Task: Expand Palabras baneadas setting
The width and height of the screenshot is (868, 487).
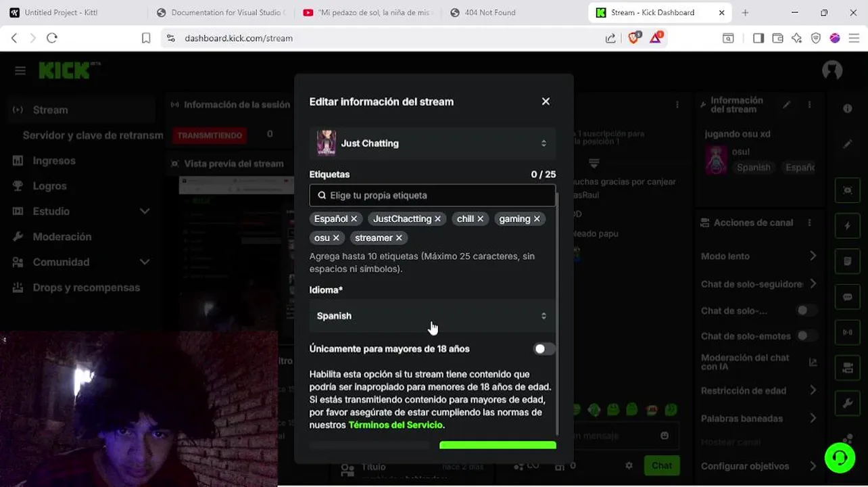Action: click(x=758, y=418)
